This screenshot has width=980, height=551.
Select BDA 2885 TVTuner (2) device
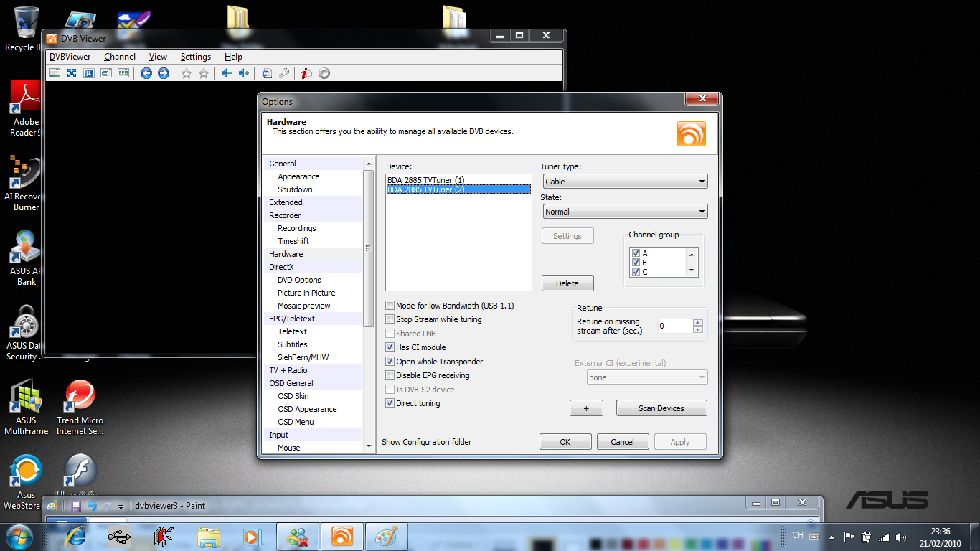[458, 189]
